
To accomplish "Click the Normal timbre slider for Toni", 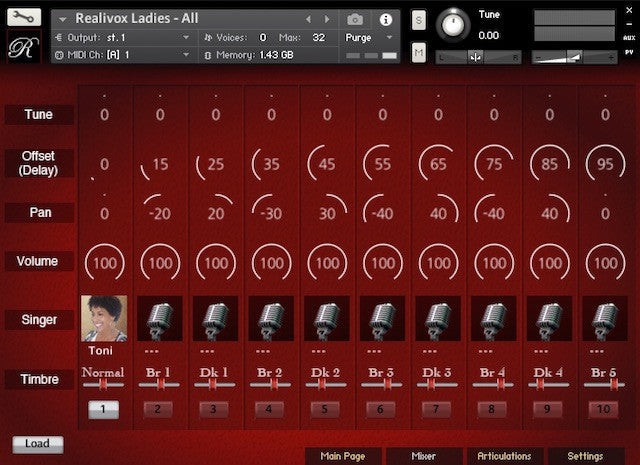I will 103,383.
